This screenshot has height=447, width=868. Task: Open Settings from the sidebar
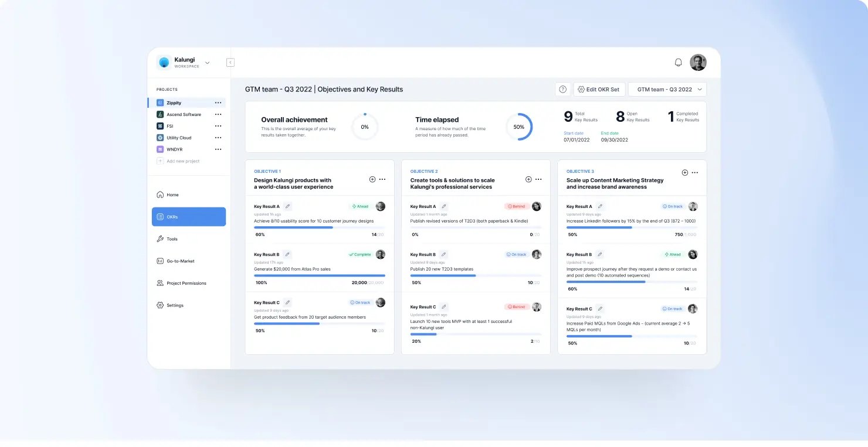click(x=176, y=305)
